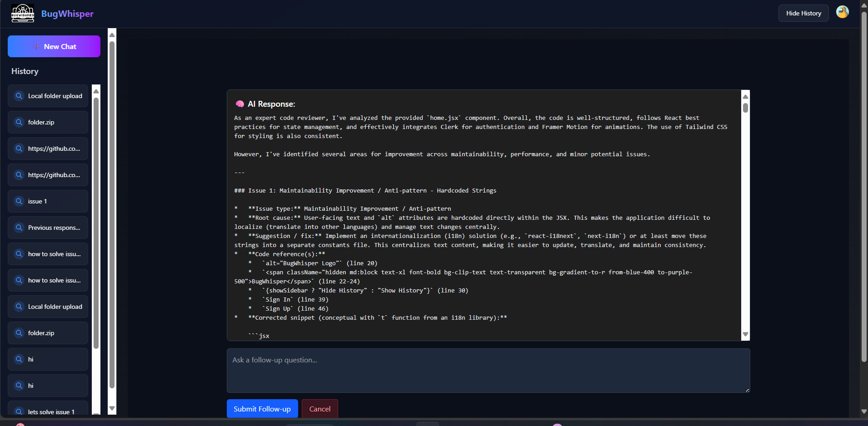This screenshot has width=868, height=426.
Task: Hide the history sidebar with Hide History
Action: [x=803, y=13]
